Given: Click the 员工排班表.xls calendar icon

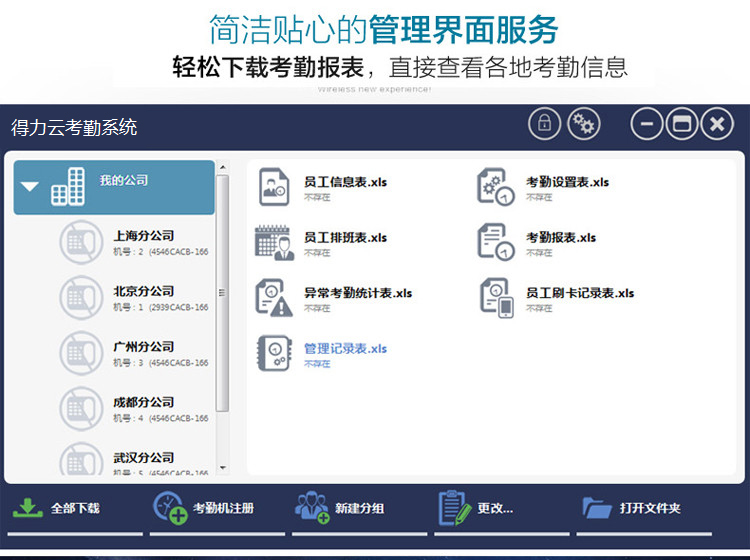Looking at the screenshot, I should click(x=274, y=242).
